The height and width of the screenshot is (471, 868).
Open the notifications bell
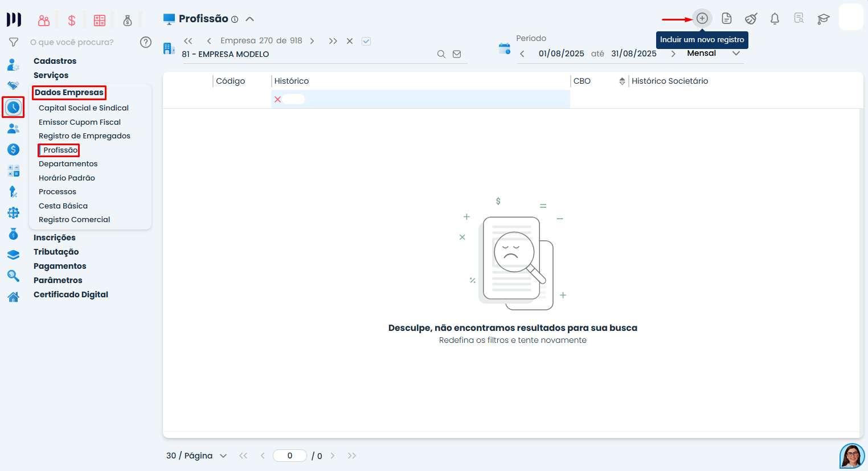tap(775, 19)
